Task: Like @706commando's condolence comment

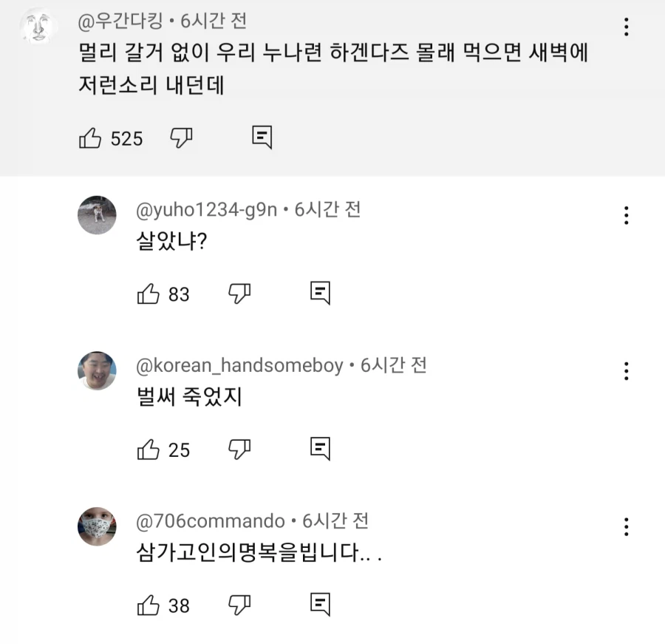Action: 149,605
